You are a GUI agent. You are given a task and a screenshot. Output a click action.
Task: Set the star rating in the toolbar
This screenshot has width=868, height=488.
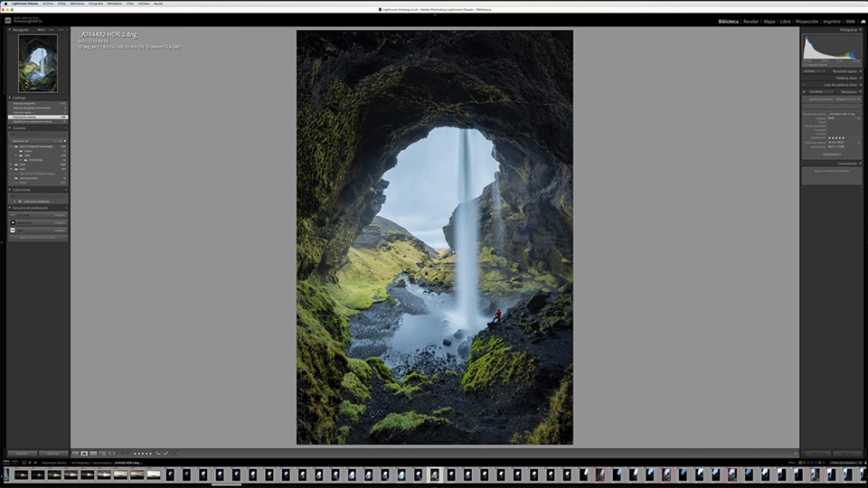[142, 454]
